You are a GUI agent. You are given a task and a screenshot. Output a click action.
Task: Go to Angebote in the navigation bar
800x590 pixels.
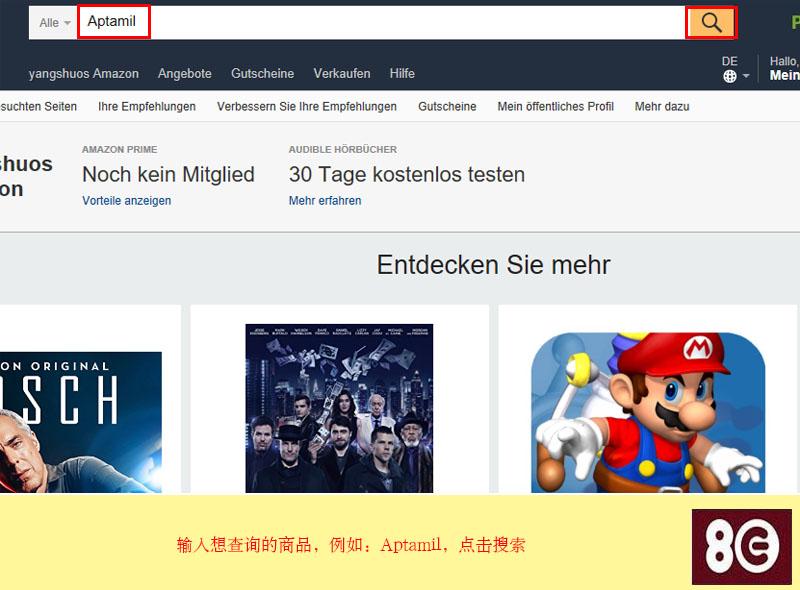point(185,73)
